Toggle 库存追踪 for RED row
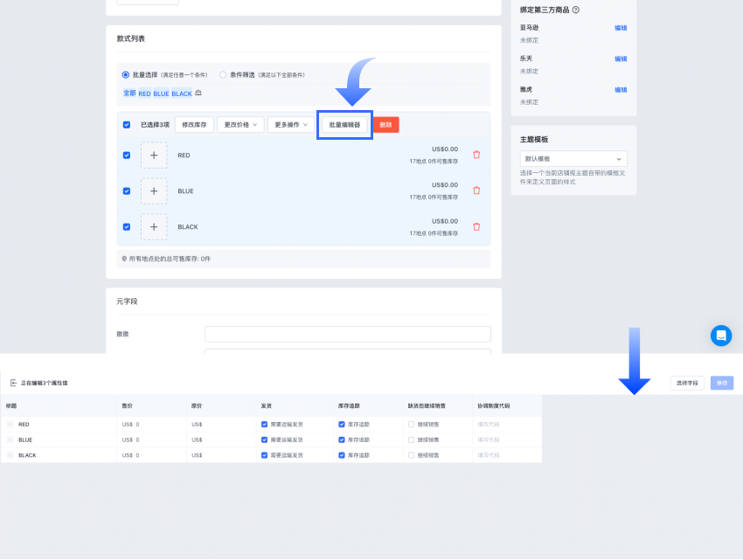743x560 pixels. pyautogui.click(x=342, y=425)
